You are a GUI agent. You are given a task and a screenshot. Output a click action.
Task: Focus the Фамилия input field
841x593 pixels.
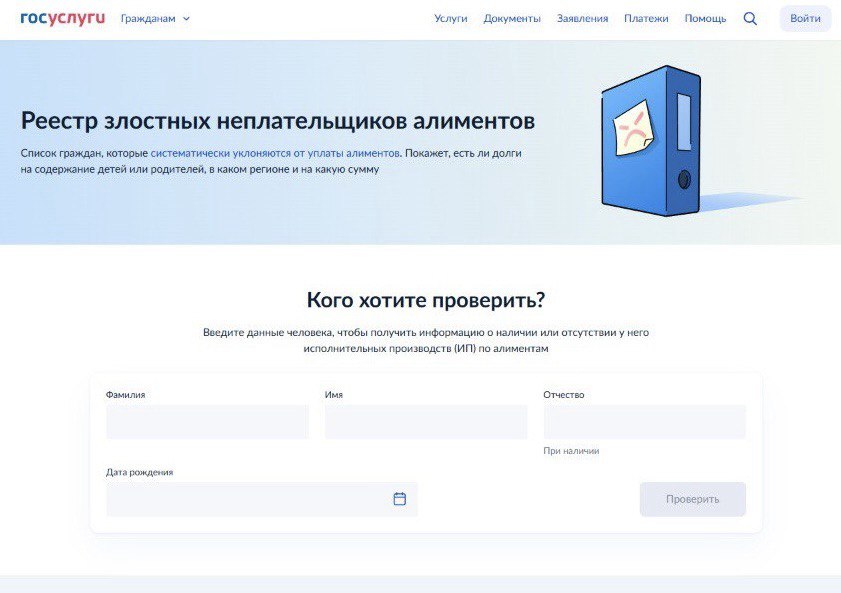[207, 422]
